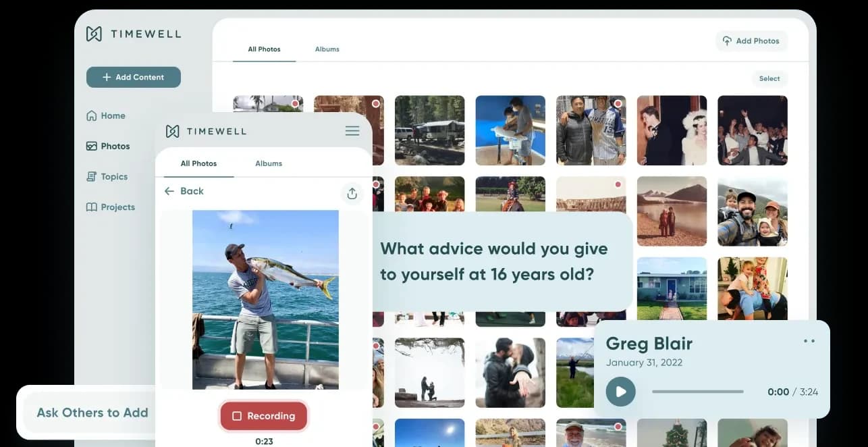Select the Photos icon in the sidebar

click(x=92, y=146)
